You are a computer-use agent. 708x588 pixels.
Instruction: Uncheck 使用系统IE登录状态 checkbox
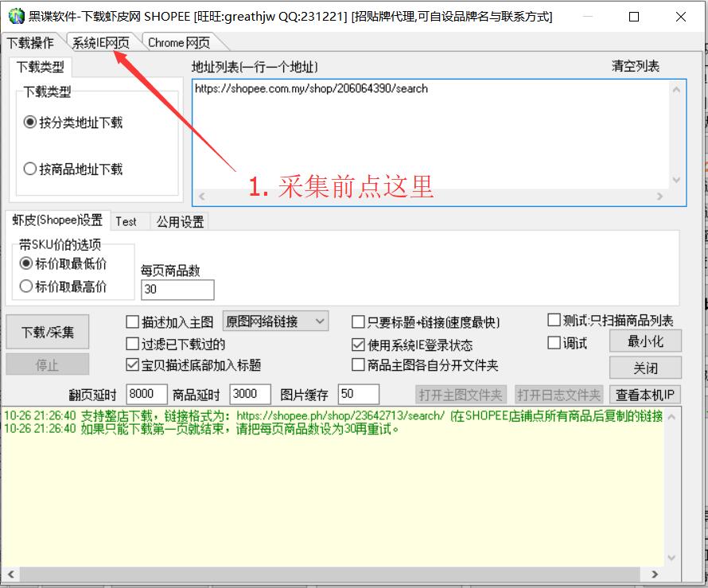click(x=412, y=345)
